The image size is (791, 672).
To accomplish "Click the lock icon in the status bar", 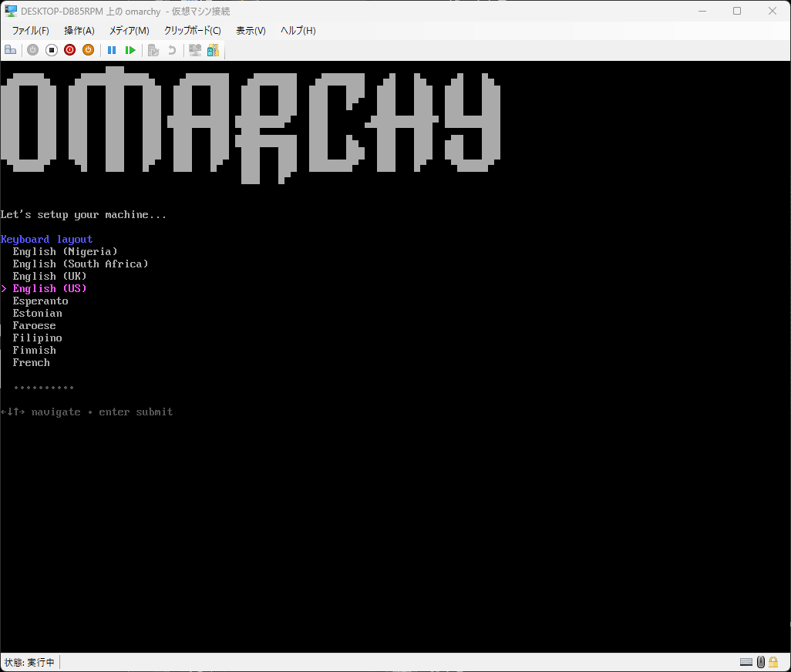I will coord(773,662).
